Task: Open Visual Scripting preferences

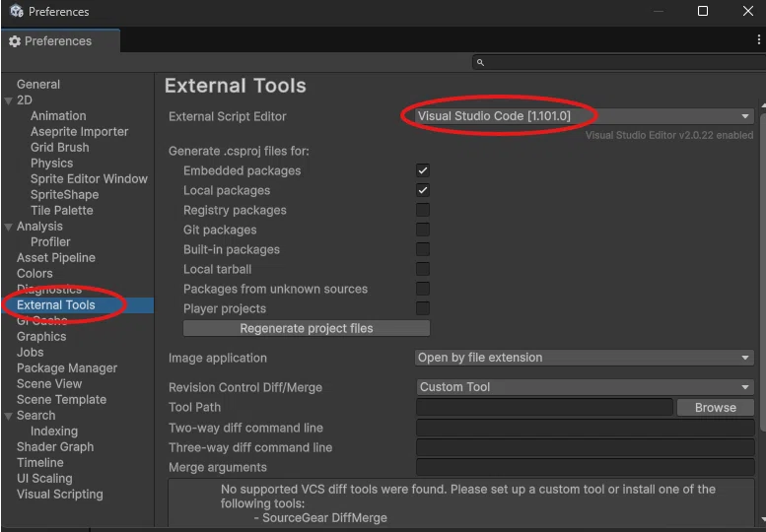Action: [60, 495]
